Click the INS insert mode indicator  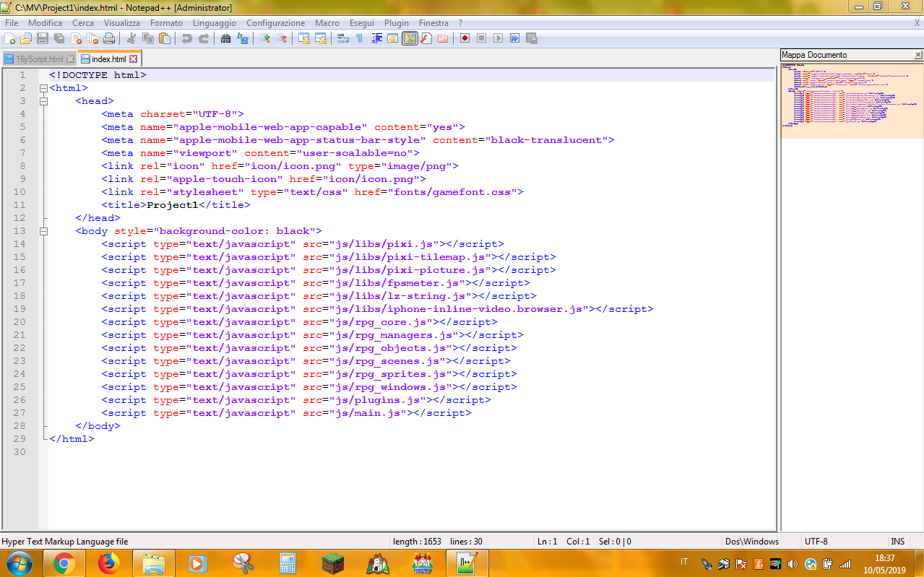tap(897, 541)
